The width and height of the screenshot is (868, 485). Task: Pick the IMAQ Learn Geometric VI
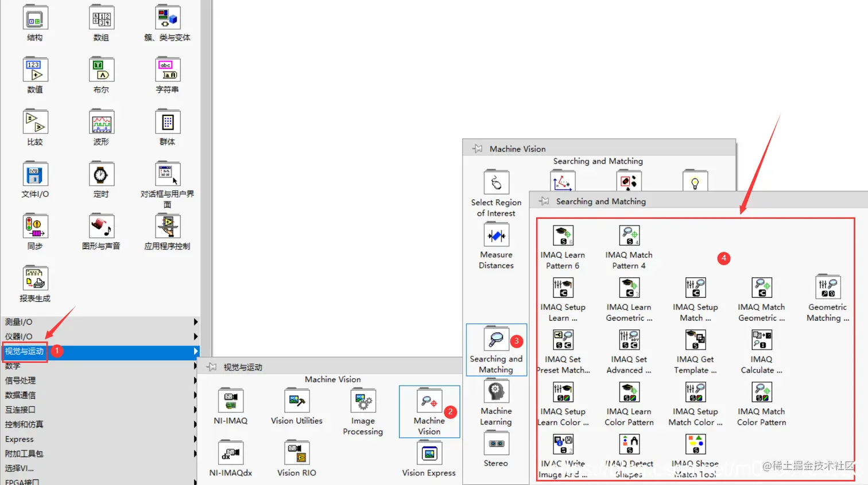tap(629, 288)
